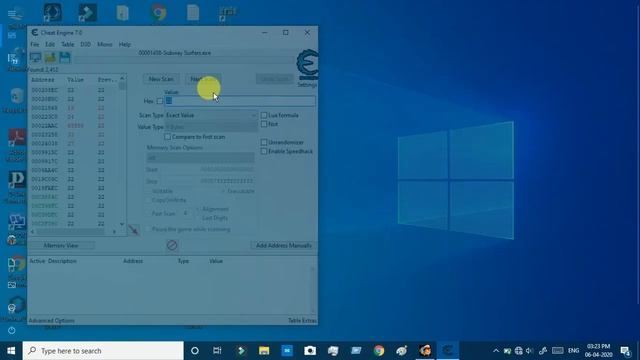Check the Not option

click(x=264, y=124)
